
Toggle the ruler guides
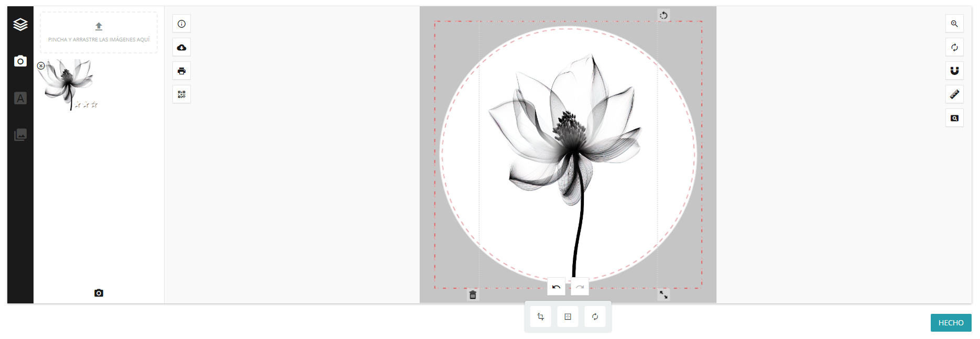[954, 94]
